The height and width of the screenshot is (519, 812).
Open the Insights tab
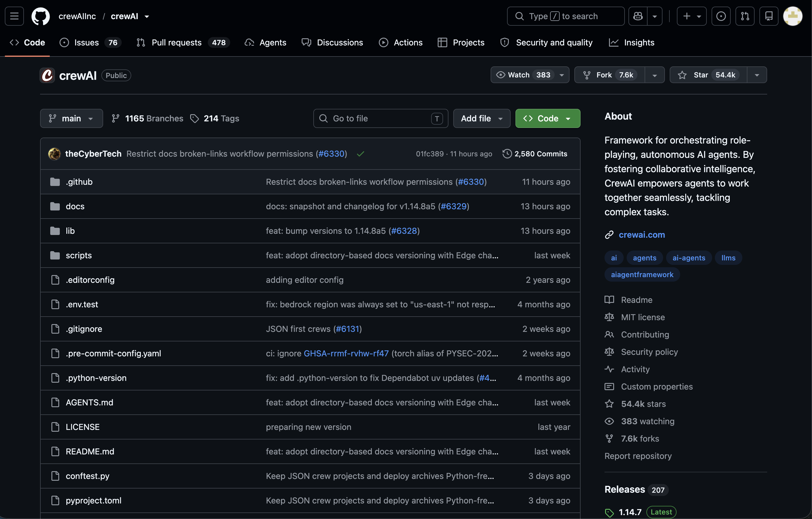[x=632, y=42]
